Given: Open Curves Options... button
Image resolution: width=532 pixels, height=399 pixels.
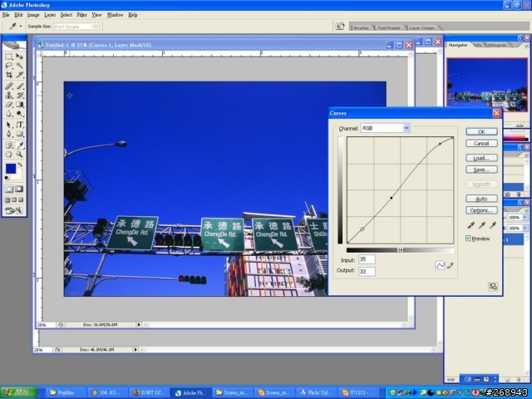Looking at the screenshot, I should pyautogui.click(x=481, y=210).
